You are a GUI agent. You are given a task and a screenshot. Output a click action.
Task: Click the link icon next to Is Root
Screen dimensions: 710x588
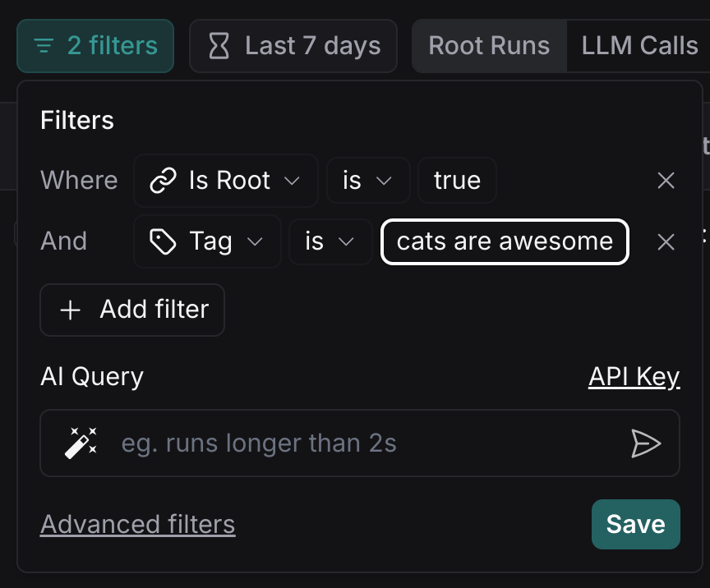[x=163, y=181]
